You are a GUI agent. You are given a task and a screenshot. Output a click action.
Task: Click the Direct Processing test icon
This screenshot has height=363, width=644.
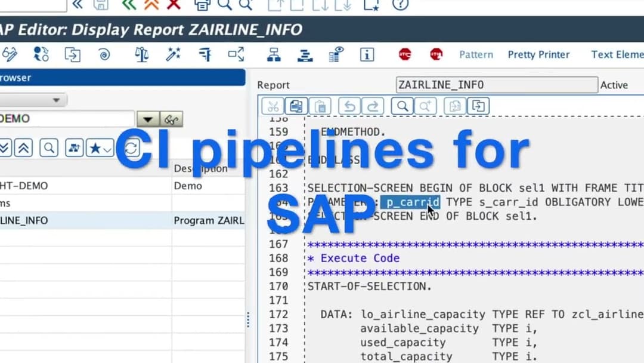pos(205,54)
